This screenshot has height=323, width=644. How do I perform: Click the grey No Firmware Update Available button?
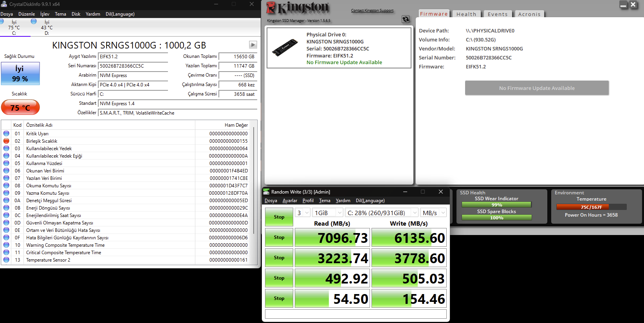coord(537,88)
